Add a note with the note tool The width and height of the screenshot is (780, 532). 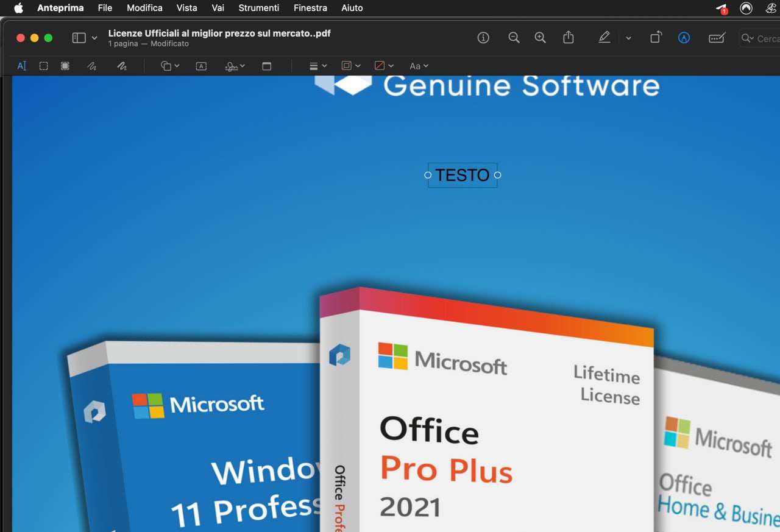(x=267, y=66)
